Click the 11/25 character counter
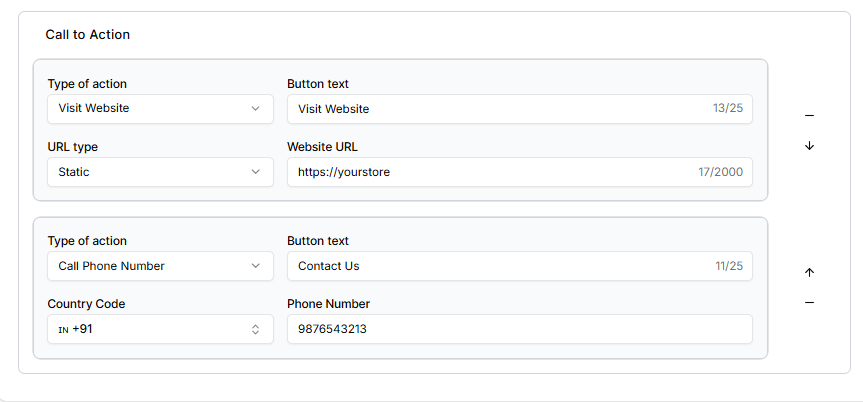The image size is (863, 402). [727, 266]
